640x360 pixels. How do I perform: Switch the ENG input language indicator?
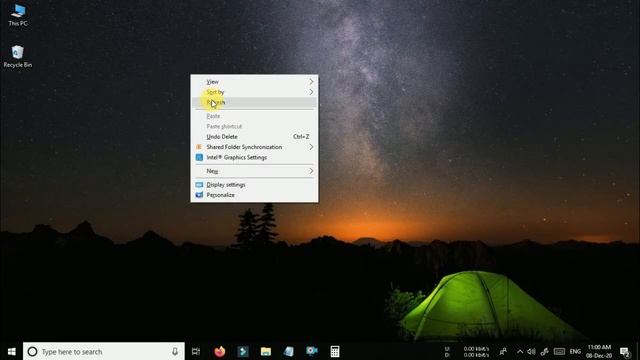(575, 351)
